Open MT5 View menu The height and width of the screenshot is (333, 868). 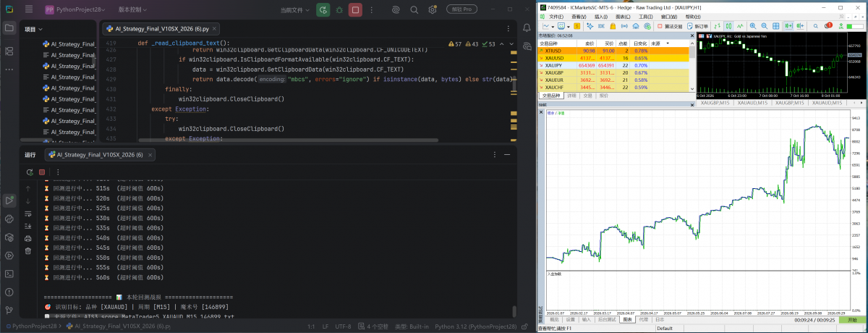(x=579, y=17)
